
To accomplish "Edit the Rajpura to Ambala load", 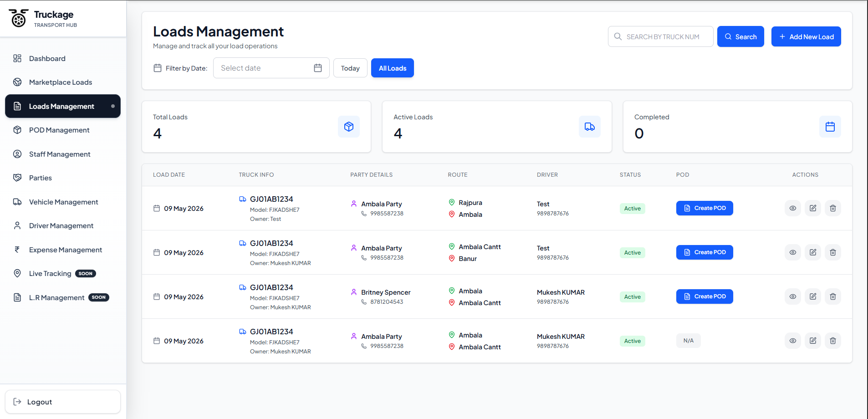I will tap(813, 208).
